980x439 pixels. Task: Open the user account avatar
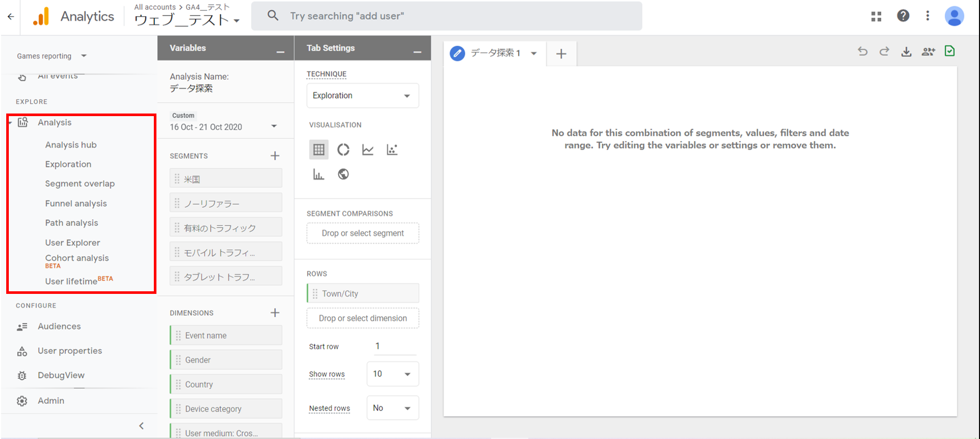(954, 16)
